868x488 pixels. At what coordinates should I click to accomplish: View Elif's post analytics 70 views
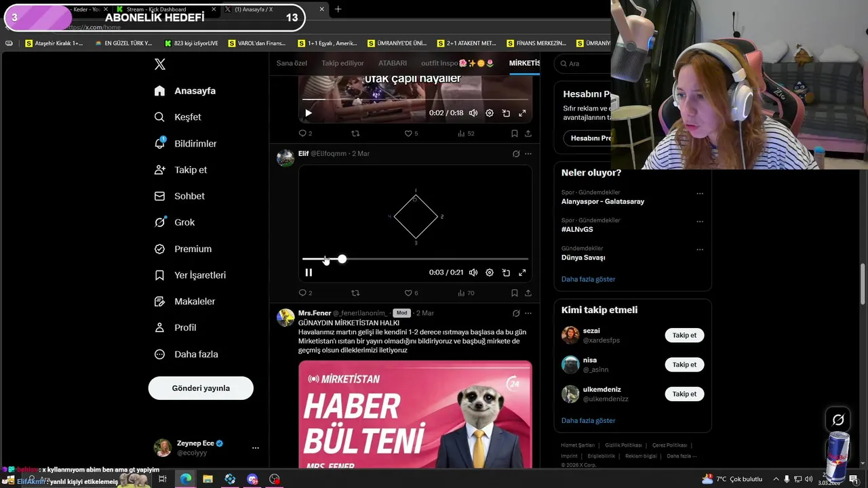466,293
